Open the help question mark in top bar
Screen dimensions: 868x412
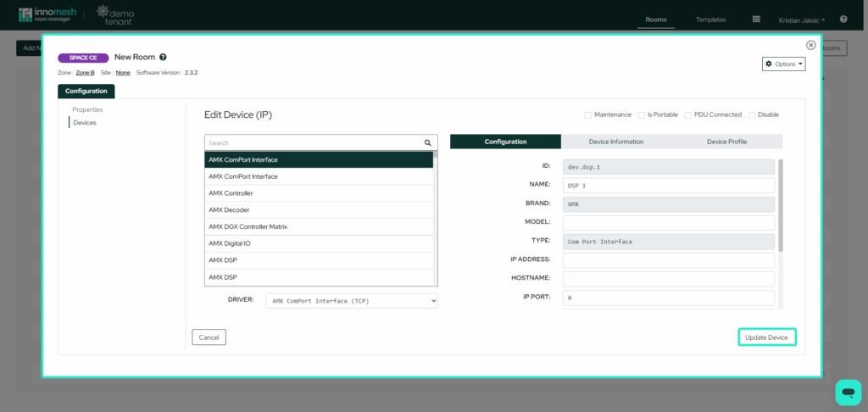pos(843,19)
